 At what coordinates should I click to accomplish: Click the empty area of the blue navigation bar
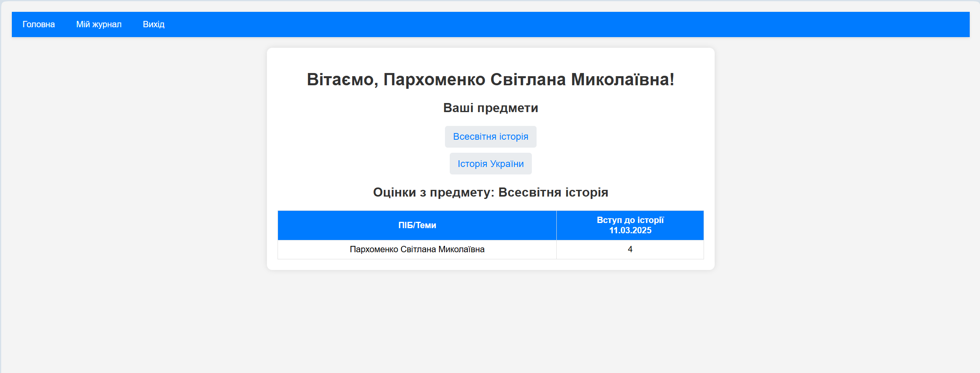553,24
